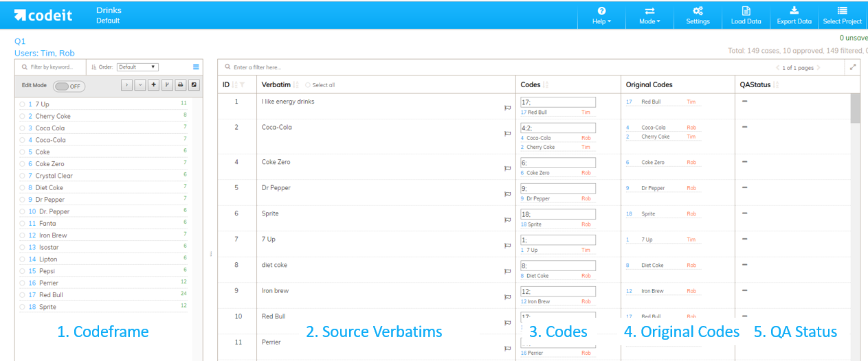Click the Crystal Clear code entry
This screenshot has height=361, width=868.
click(54, 176)
